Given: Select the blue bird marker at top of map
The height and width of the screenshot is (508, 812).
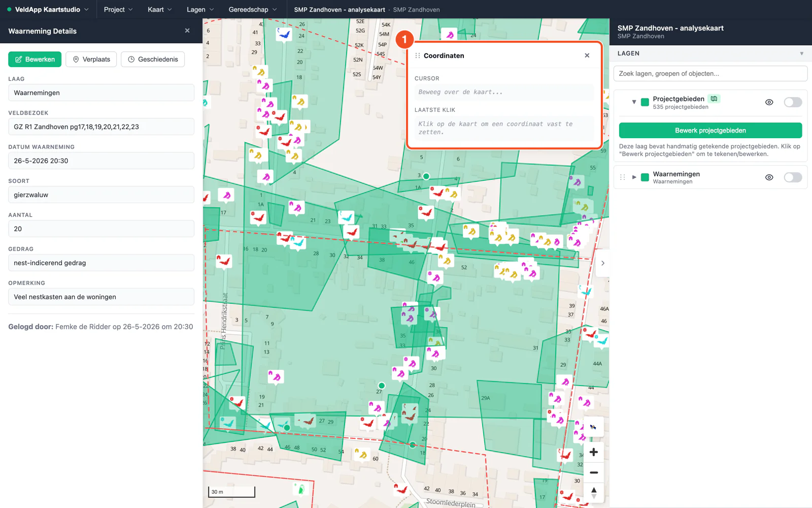Looking at the screenshot, I should (284, 35).
